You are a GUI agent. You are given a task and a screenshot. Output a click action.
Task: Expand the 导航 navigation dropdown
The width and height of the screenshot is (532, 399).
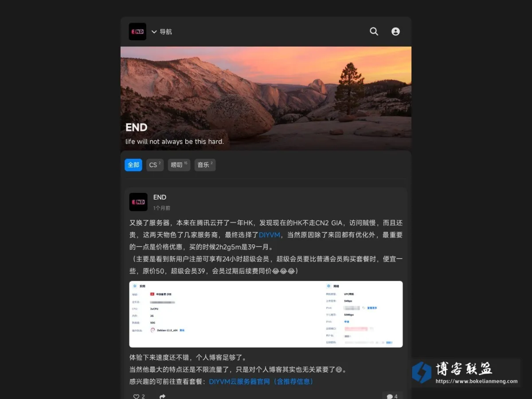point(162,32)
